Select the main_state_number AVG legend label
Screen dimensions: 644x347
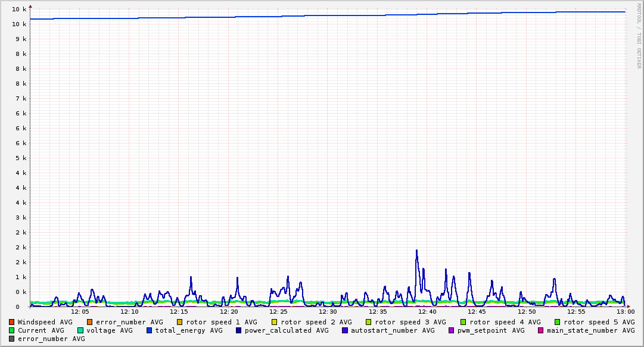click(x=590, y=330)
